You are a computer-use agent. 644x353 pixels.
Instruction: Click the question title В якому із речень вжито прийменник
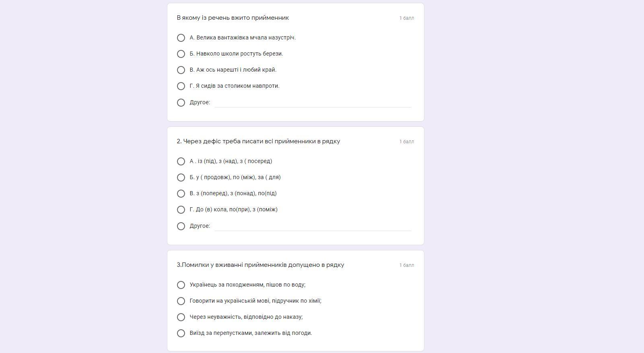(233, 18)
